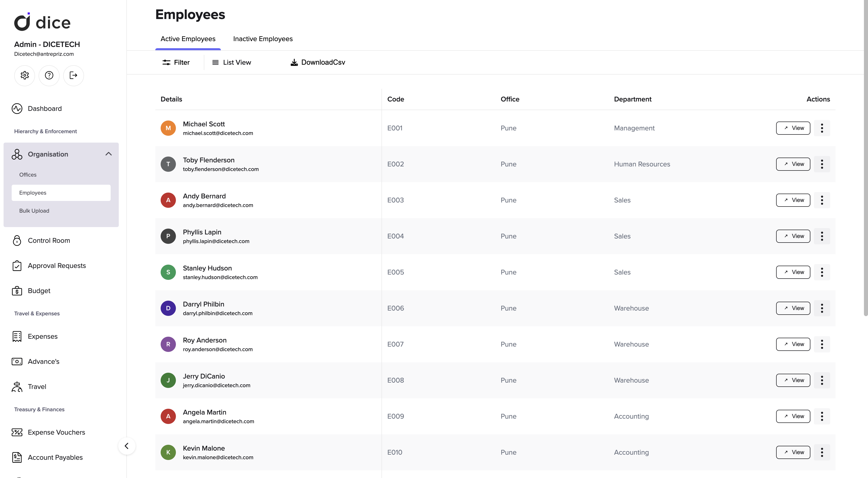Viewport: 868px width, 478px height.
Task: Collapse the sidebar using the chevron
Action: tap(127, 446)
